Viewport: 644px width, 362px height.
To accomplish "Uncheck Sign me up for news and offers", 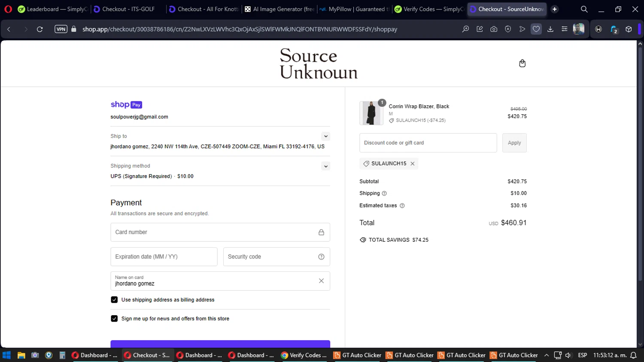I will pyautogui.click(x=114, y=319).
